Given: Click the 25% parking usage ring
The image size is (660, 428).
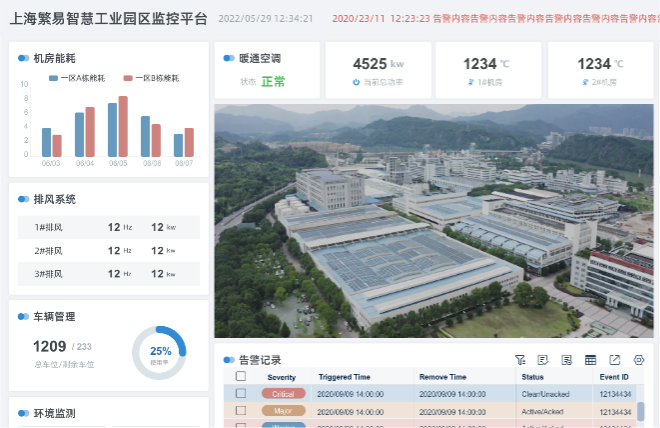Looking at the screenshot, I should click(x=160, y=353).
